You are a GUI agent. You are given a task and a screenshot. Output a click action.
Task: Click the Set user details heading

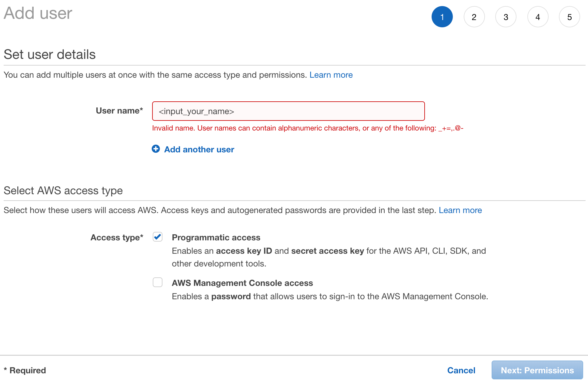click(50, 55)
